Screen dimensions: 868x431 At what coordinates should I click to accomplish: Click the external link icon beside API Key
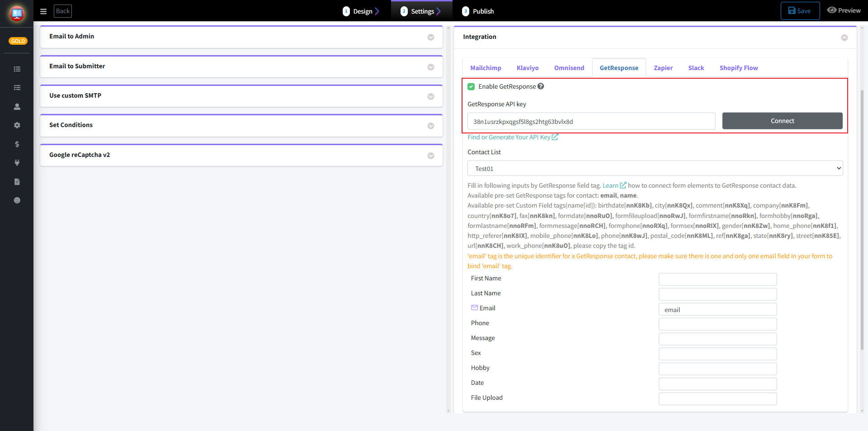555,137
